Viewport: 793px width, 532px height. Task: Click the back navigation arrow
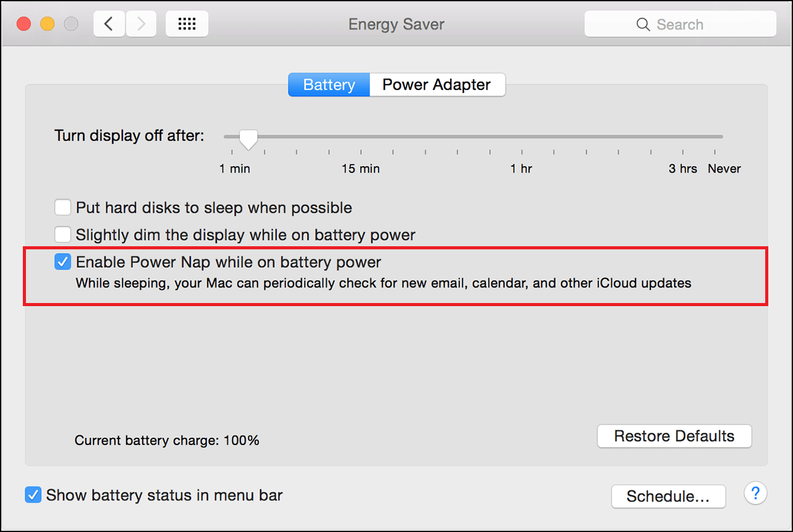109,23
